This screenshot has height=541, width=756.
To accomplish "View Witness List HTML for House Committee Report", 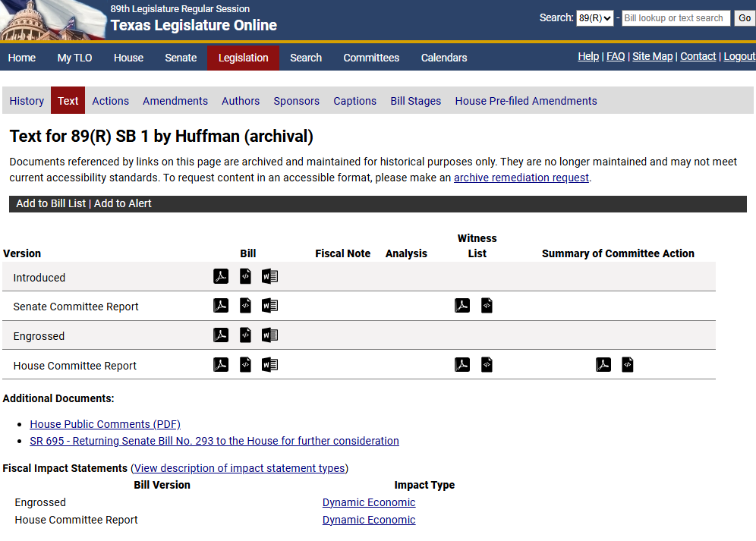I will point(487,364).
